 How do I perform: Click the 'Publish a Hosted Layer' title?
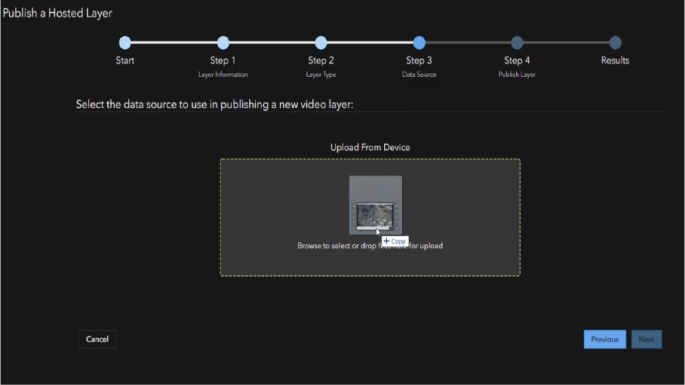[x=57, y=13]
